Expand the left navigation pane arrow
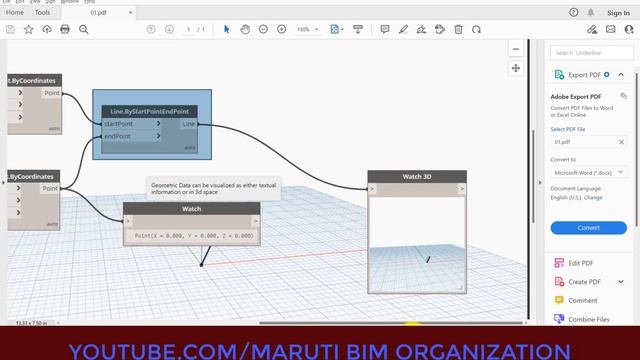This screenshot has width=640, height=360. point(3,182)
